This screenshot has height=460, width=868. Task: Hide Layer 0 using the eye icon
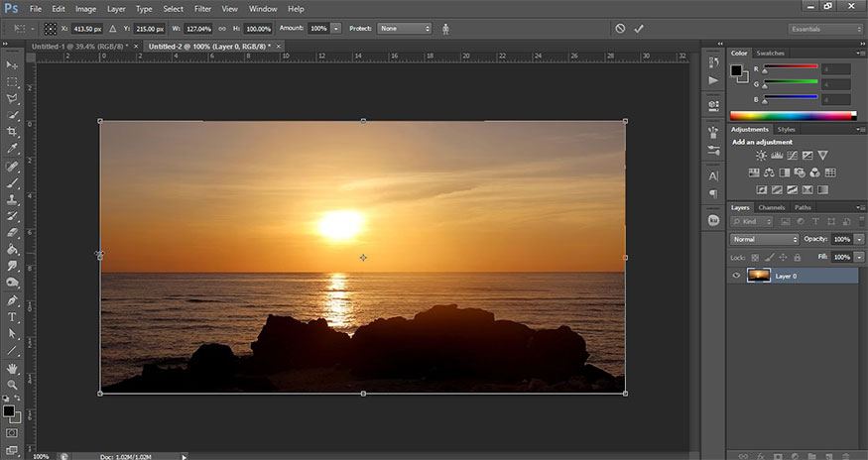point(735,277)
